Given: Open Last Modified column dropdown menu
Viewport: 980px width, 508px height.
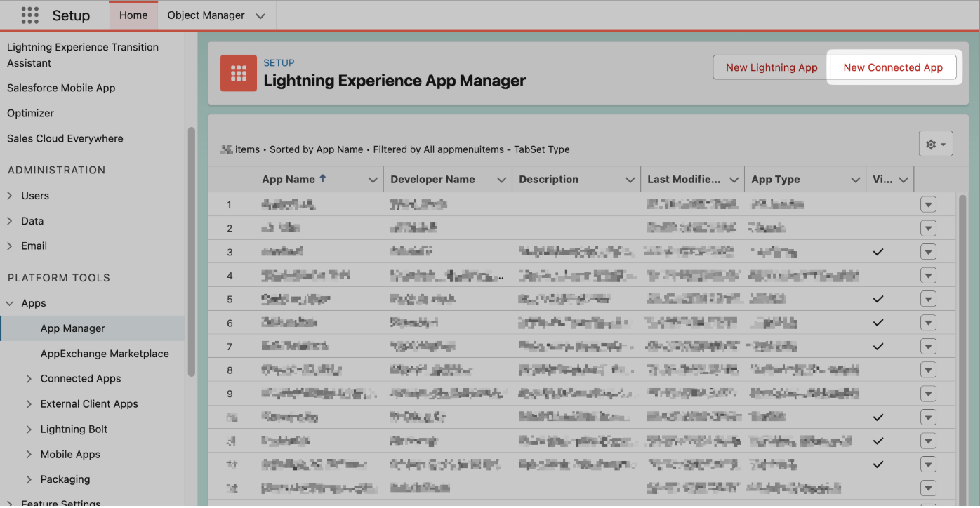Looking at the screenshot, I should (734, 180).
